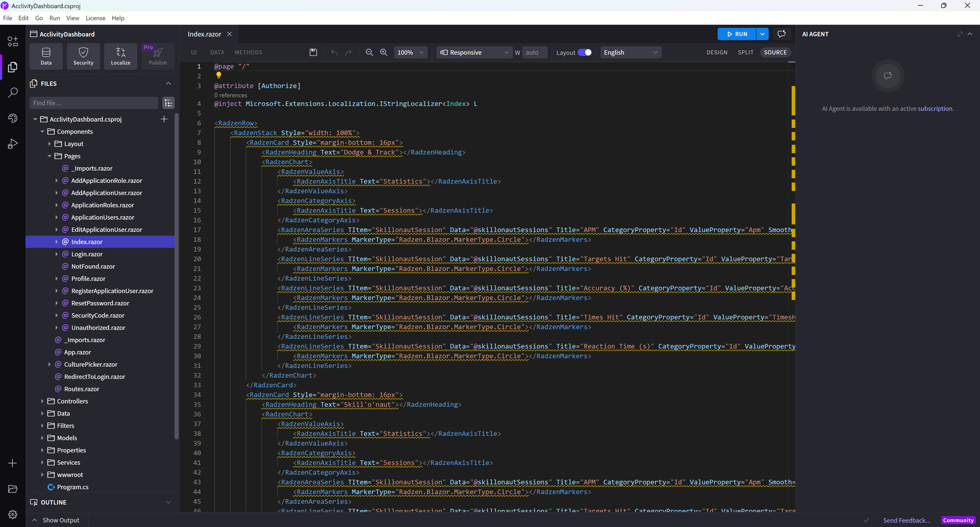Click the zoom out magnifier icon
This screenshot has height=527, width=980.
[x=369, y=52]
